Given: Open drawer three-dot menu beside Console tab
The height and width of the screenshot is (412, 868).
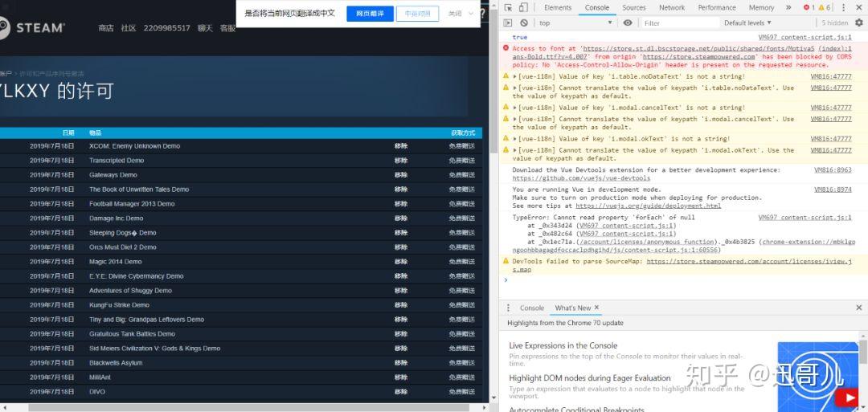Looking at the screenshot, I should click(508, 308).
